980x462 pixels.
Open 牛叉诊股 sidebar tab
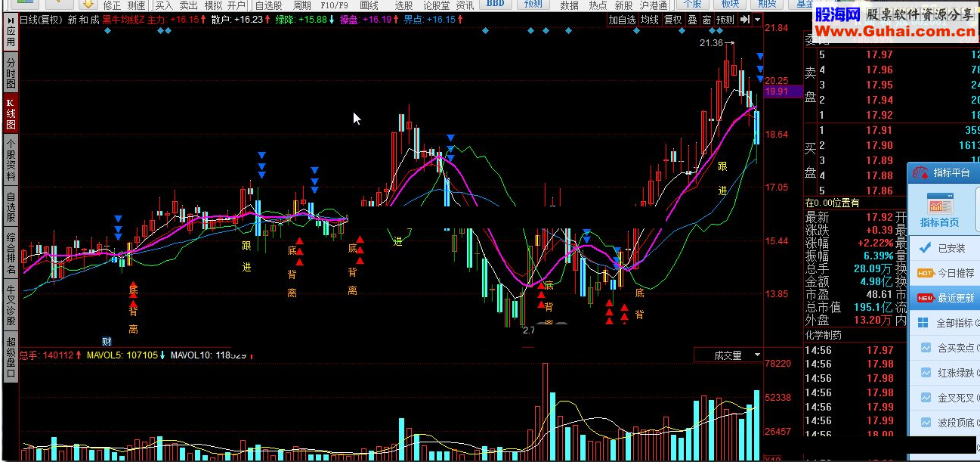[x=11, y=305]
